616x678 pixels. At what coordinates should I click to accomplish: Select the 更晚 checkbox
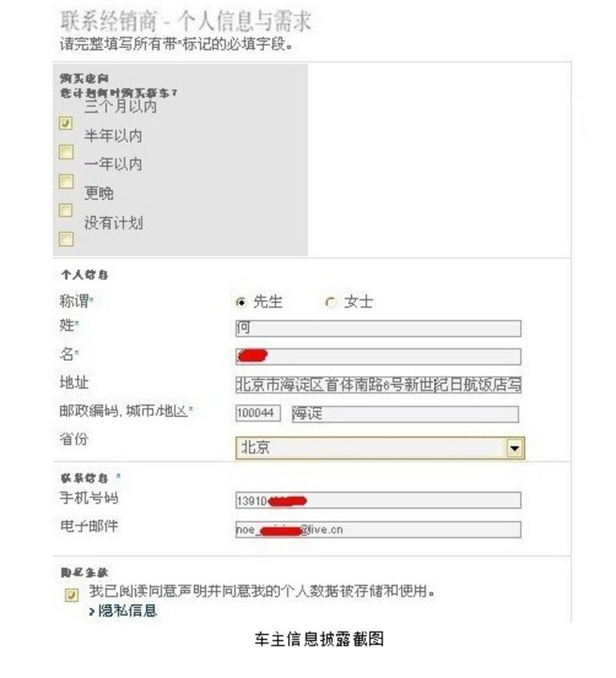(65, 210)
